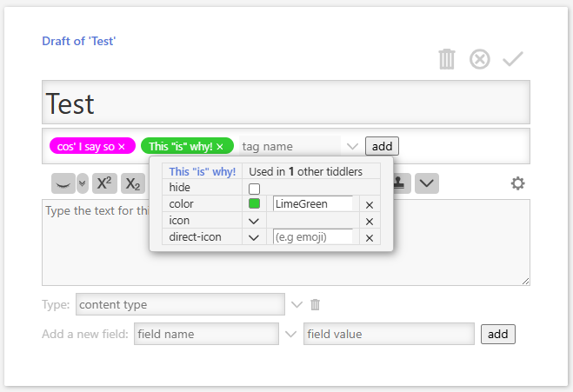The height and width of the screenshot is (392, 573).
Task: Cancel editing with the circled X icon
Action: (x=479, y=59)
